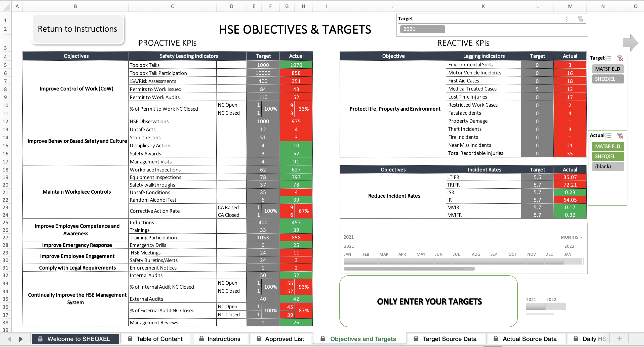Click the lock icon on Approved List tab
Screen dimensions: 644x347
pyautogui.click(x=259, y=339)
